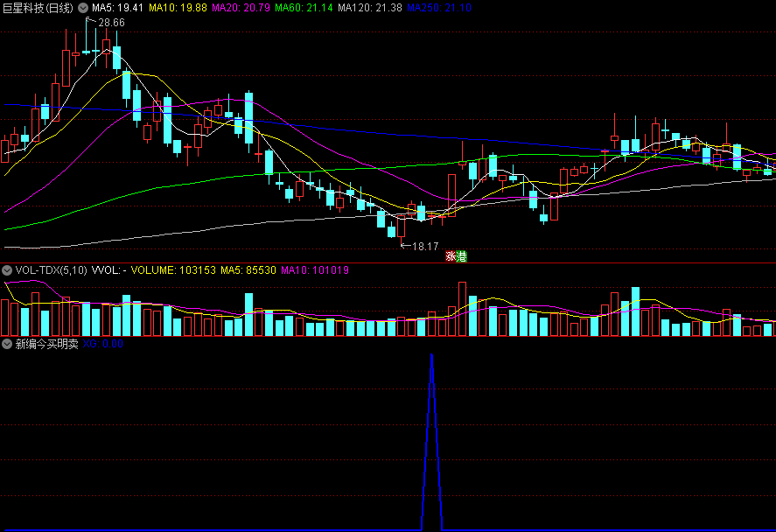This screenshot has height=532, width=776.
Task: Click the 18.17 low price annotation
Action: (x=425, y=247)
